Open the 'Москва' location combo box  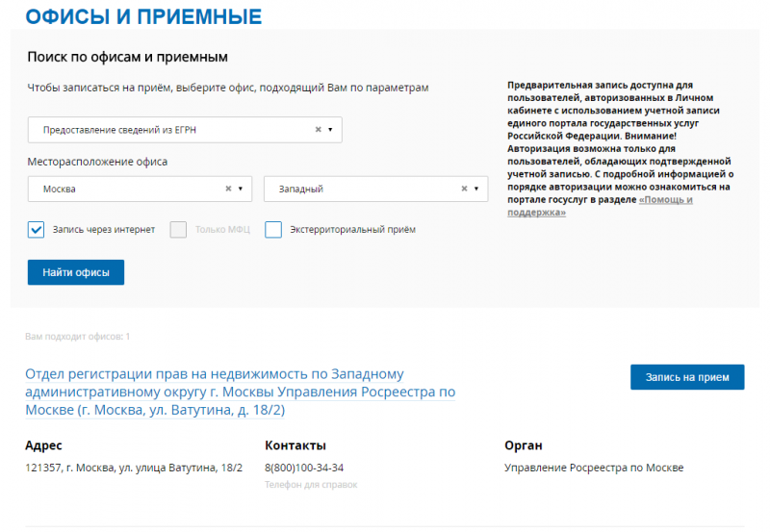140,189
